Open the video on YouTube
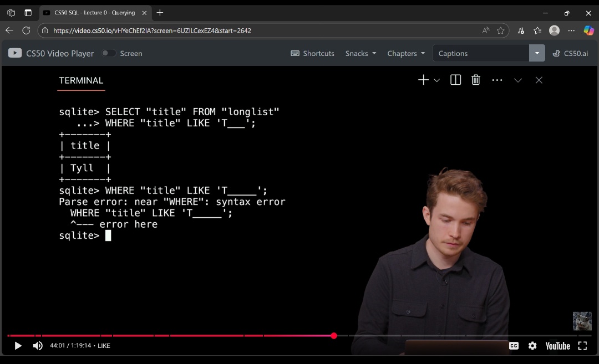This screenshot has height=364, width=599. click(557, 346)
